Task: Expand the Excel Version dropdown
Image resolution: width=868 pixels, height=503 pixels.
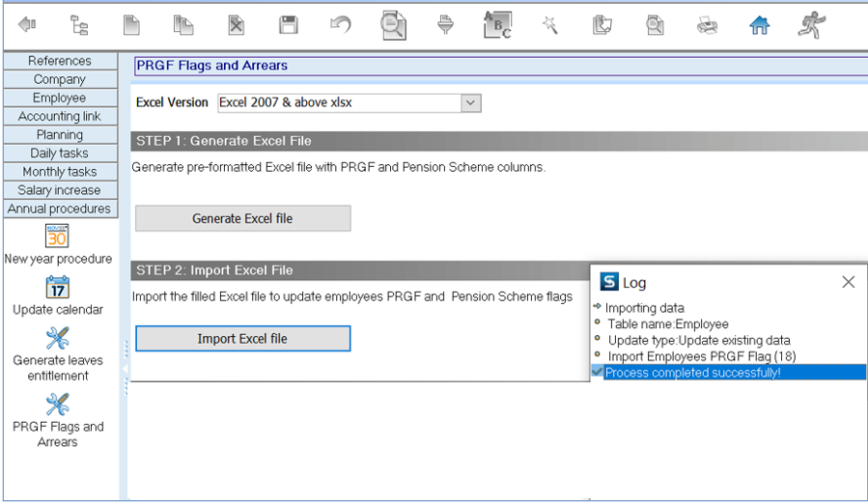Action: tap(470, 102)
